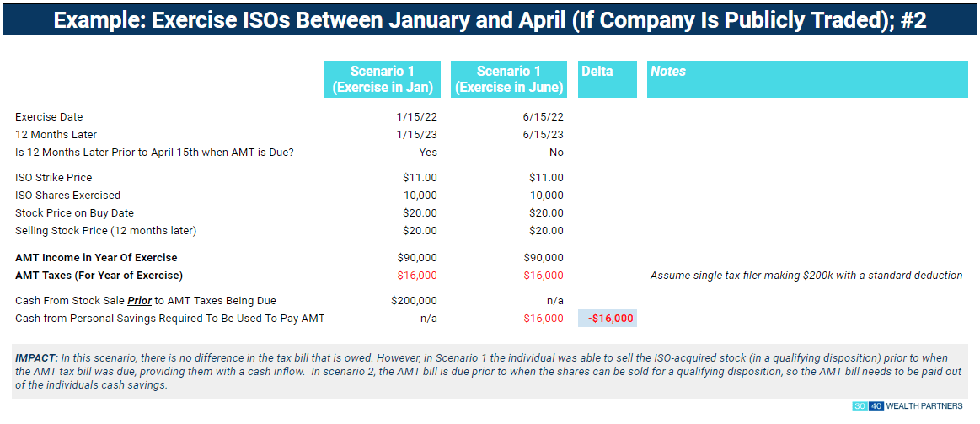Click the $200,000 cash from stock sale value
Screen dimensions: 980x424
pos(415,300)
